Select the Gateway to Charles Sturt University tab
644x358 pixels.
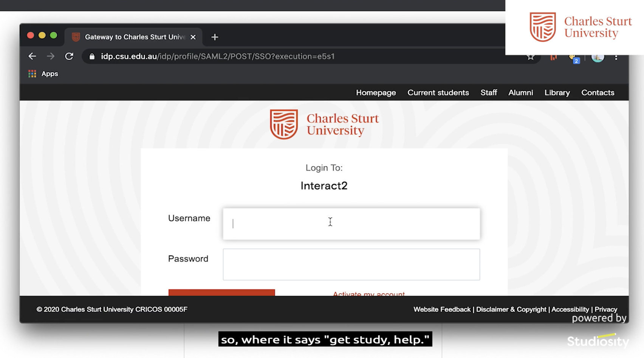tap(134, 37)
